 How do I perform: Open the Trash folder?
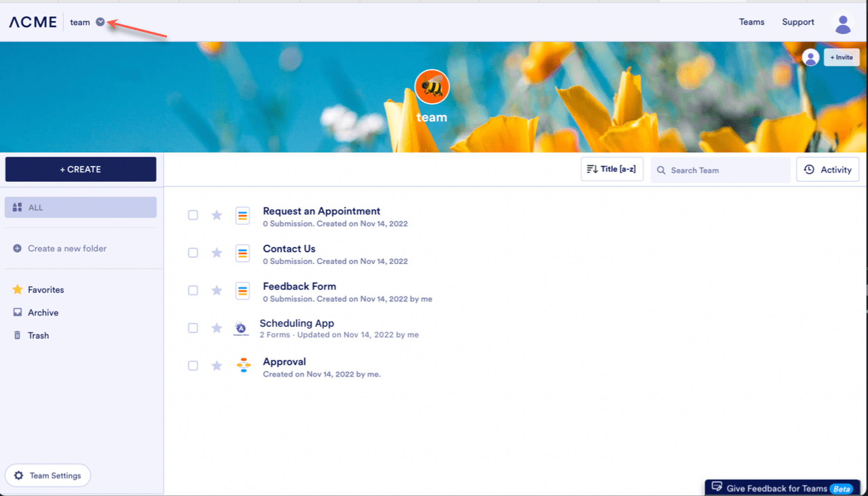(x=31, y=335)
